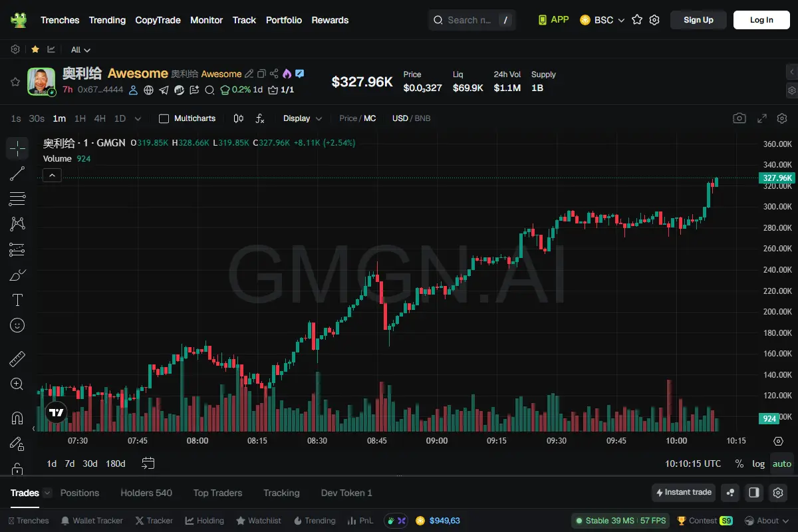Select the ruler measure tool

point(17,360)
